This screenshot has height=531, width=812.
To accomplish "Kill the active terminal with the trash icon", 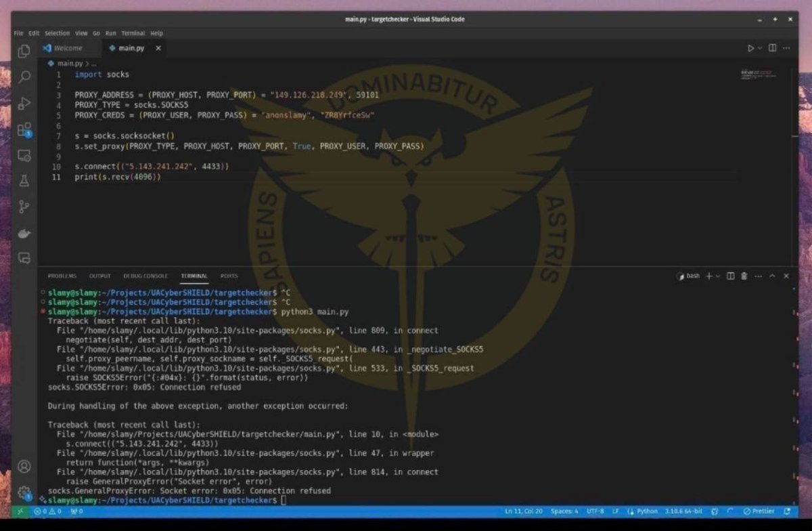I will 744,276.
